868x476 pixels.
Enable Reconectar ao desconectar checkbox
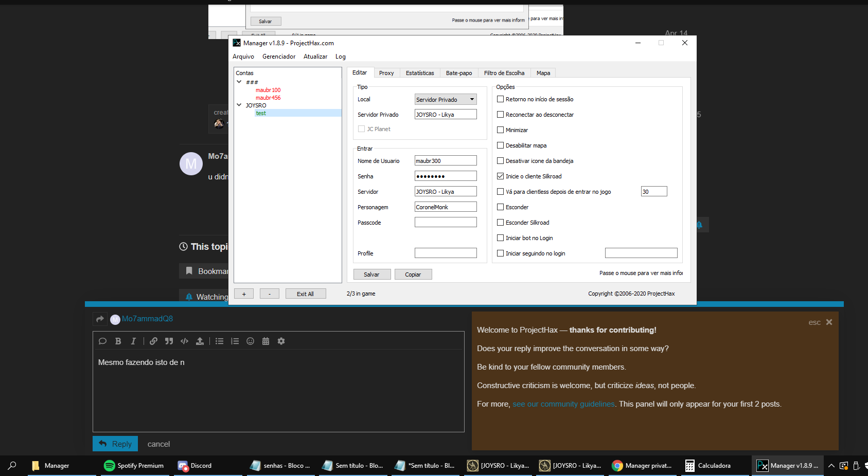(500, 115)
